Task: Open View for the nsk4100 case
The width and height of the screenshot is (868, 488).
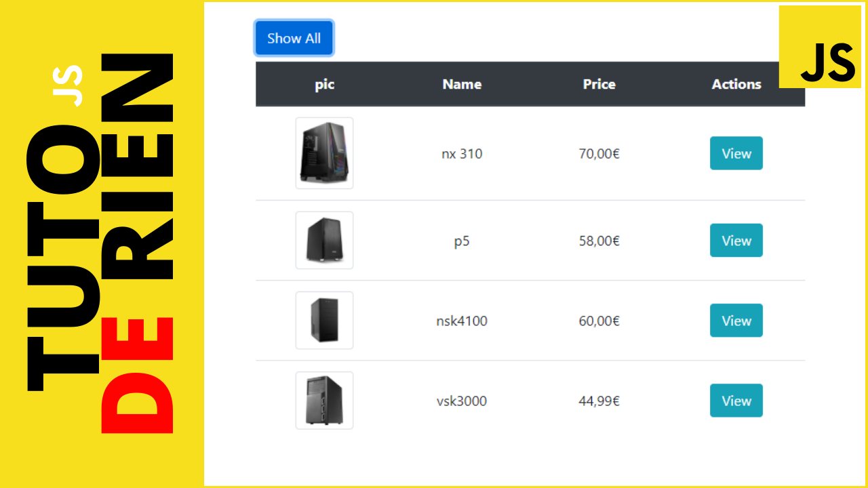Action: [736, 321]
